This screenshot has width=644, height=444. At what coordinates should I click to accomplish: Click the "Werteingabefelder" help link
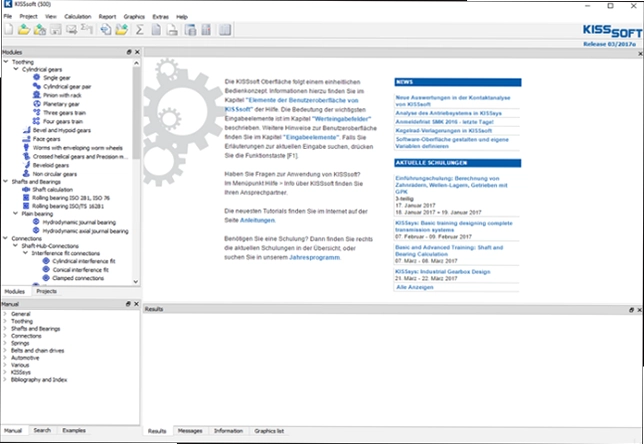pyautogui.click(x=341, y=119)
